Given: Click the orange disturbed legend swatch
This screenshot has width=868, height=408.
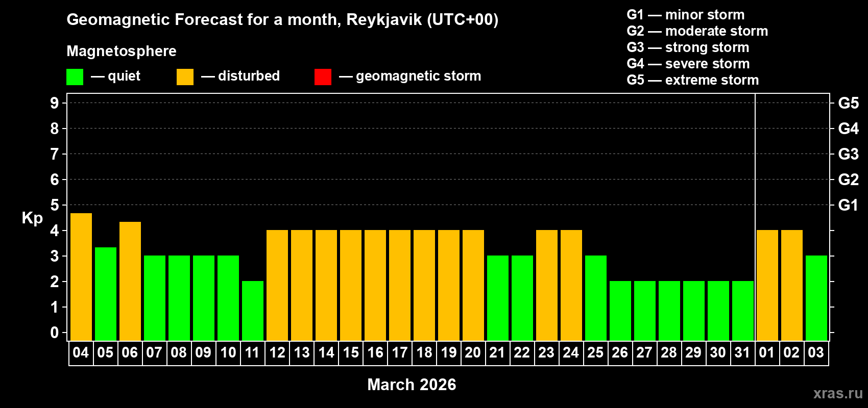Looking at the screenshot, I should (x=185, y=77).
